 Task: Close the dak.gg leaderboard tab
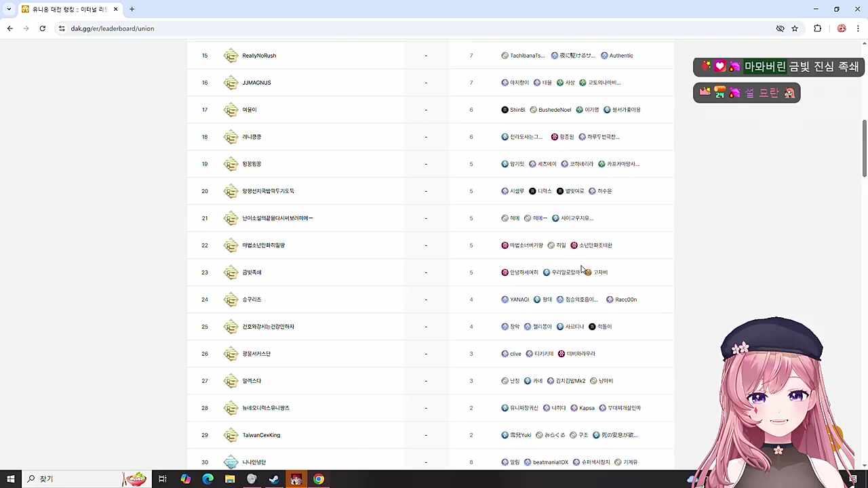point(115,9)
